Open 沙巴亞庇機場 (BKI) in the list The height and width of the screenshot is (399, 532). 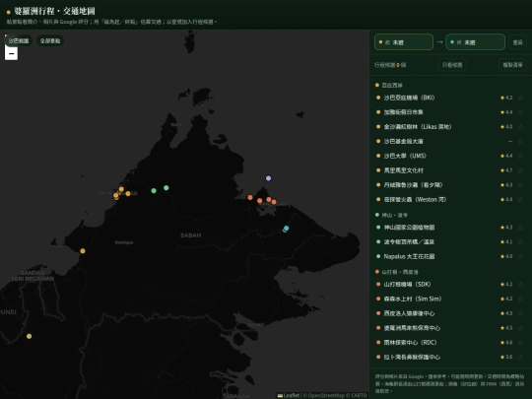449,98
